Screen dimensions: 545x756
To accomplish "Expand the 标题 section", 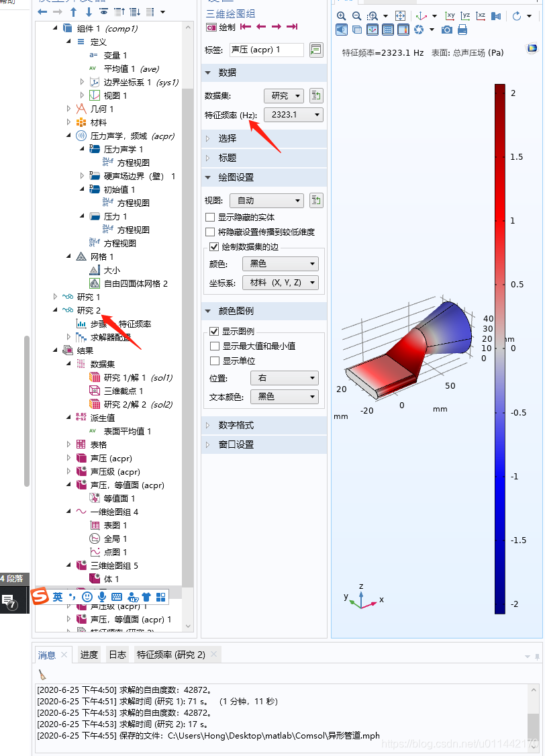I will point(264,158).
